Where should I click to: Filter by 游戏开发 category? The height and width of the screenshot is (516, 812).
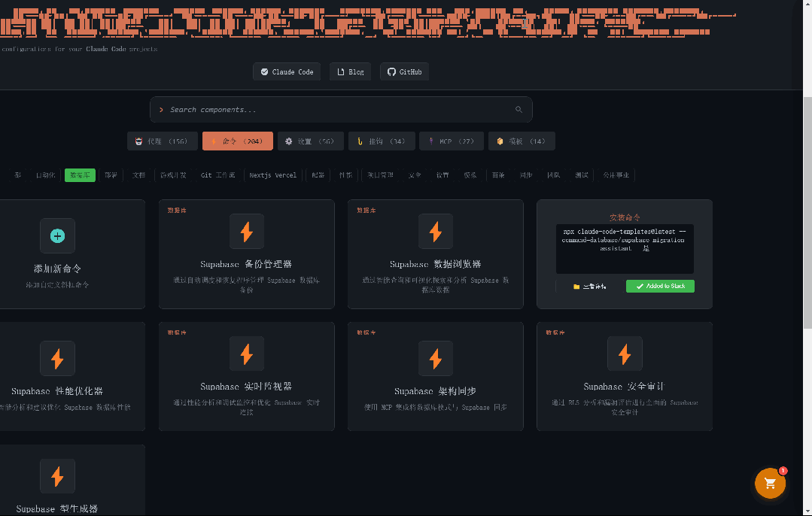(x=174, y=175)
